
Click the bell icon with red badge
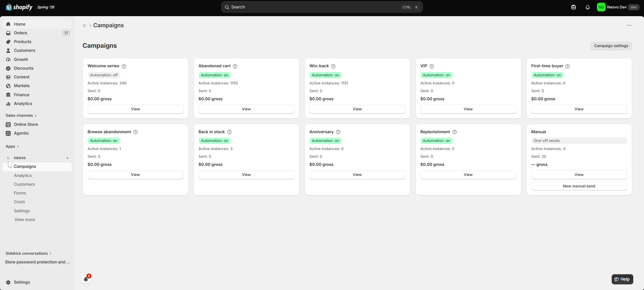tap(86, 279)
